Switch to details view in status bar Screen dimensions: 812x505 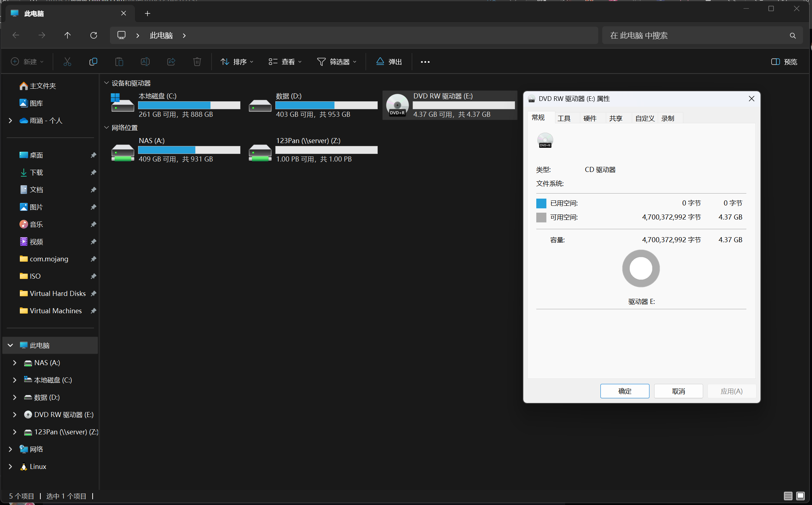point(788,496)
